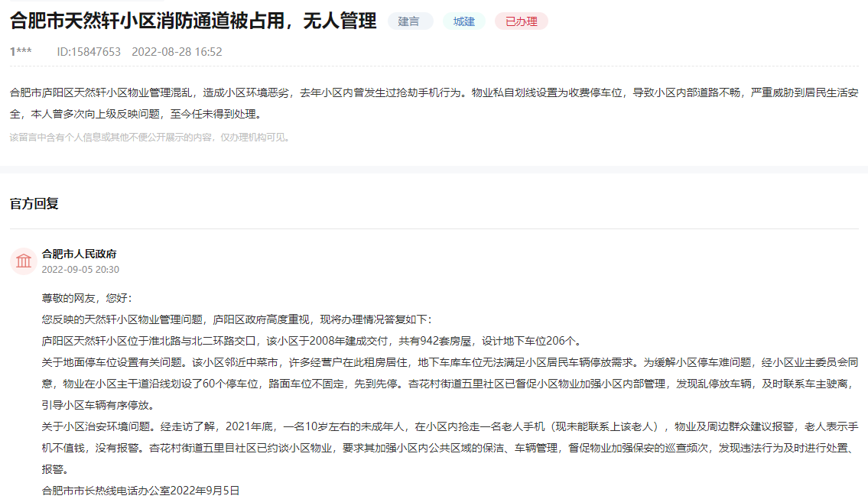Click the 官方回复 section heading

click(34, 203)
